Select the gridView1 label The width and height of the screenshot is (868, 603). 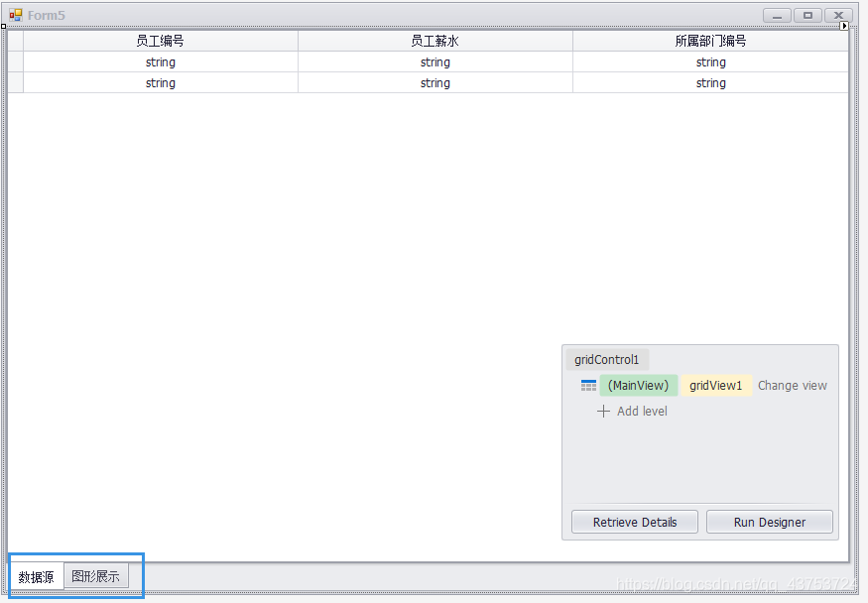[716, 386]
